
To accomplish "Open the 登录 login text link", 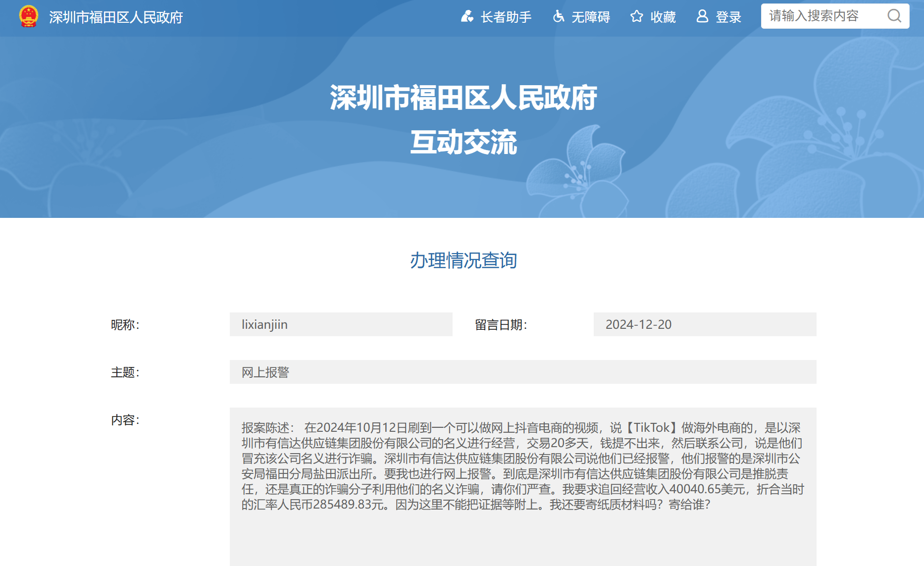I will point(728,17).
